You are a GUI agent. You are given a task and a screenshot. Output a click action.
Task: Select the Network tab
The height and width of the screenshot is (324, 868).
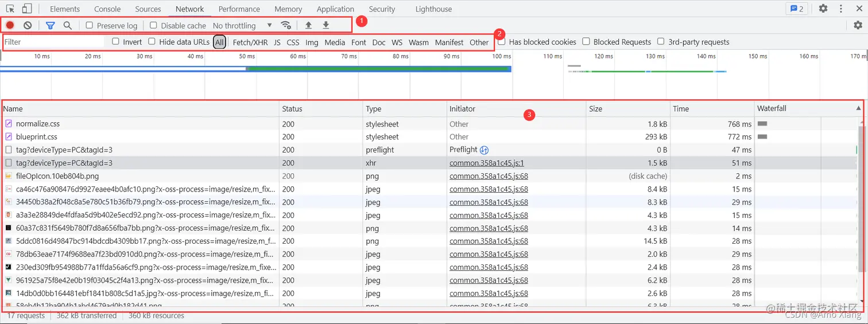190,9
